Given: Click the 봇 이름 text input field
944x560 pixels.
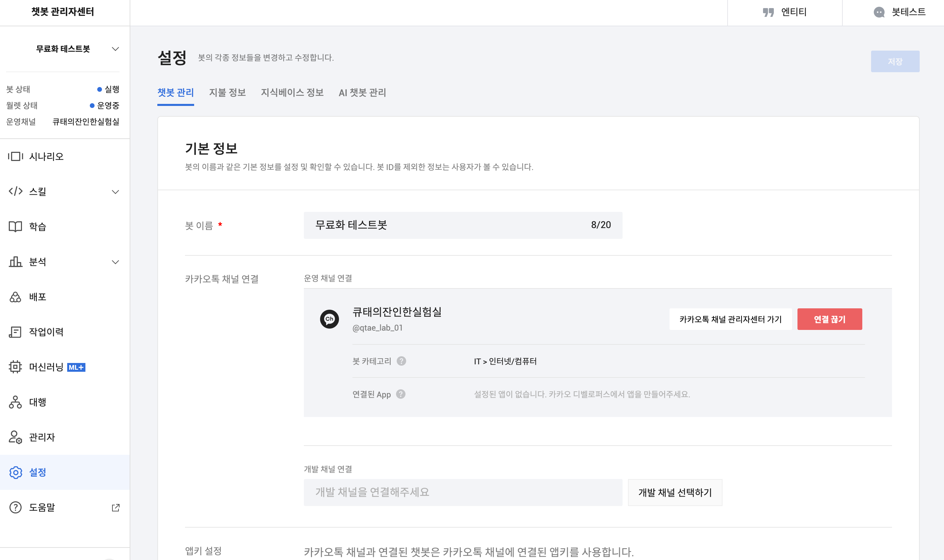Looking at the screenshot, I should (446, 225).
